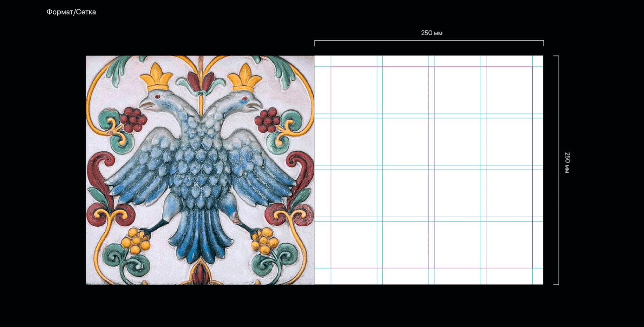The height and width of the screenshot is (327, 644).
Task: Click the left red berry cluster
Action: pos(133,120)
